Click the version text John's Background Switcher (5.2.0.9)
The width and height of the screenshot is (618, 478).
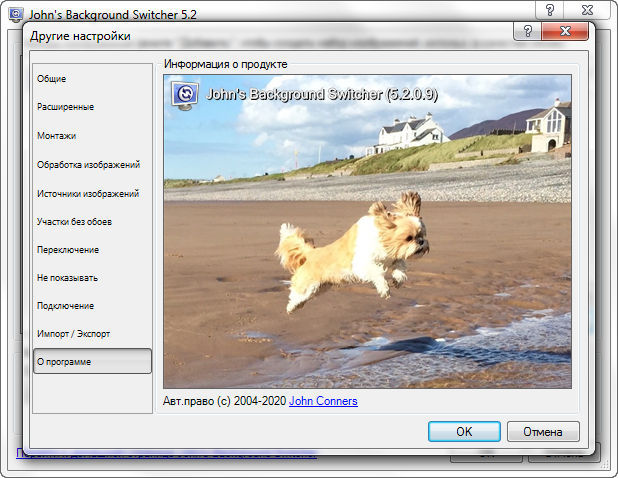[x=322, y=95]
